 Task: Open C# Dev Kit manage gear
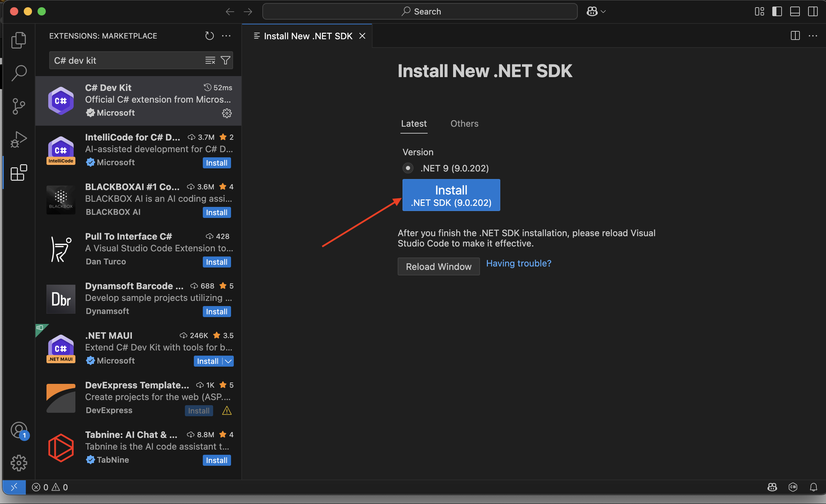tap(227, 113)
